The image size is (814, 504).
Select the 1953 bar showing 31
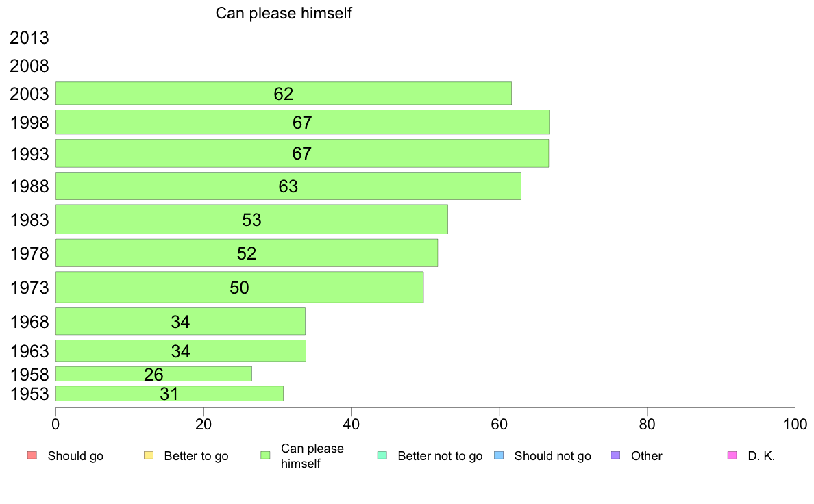tap(169, 394)
